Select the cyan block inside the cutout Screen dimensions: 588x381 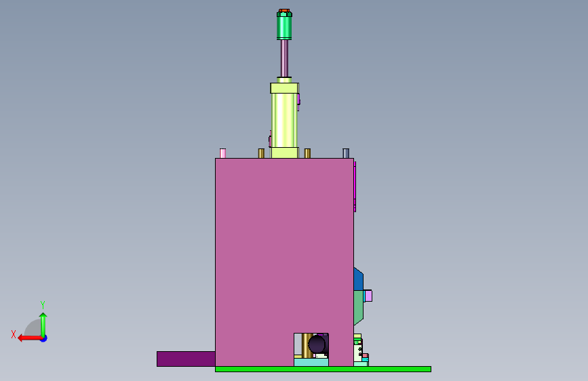311,362
